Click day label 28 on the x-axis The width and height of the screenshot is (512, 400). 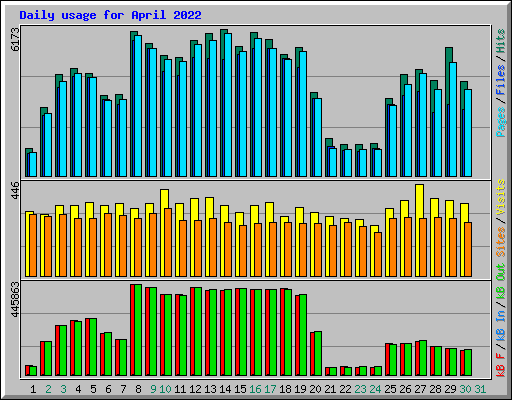(435, 389)
